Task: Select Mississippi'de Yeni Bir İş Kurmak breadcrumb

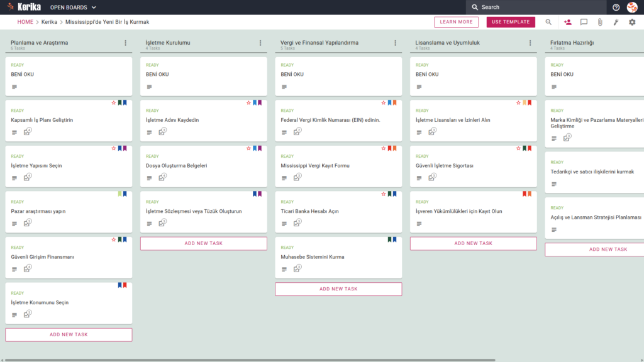Action: [107, 22]
